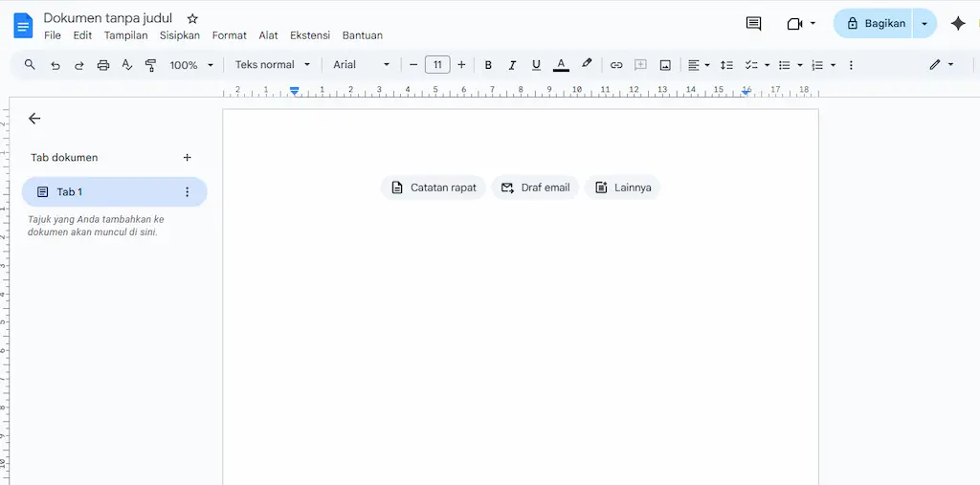Image resolution: width=980 pixels, height=485 pixels.
Task: Open the Ekstensi menu
Action: pos(310,35)
